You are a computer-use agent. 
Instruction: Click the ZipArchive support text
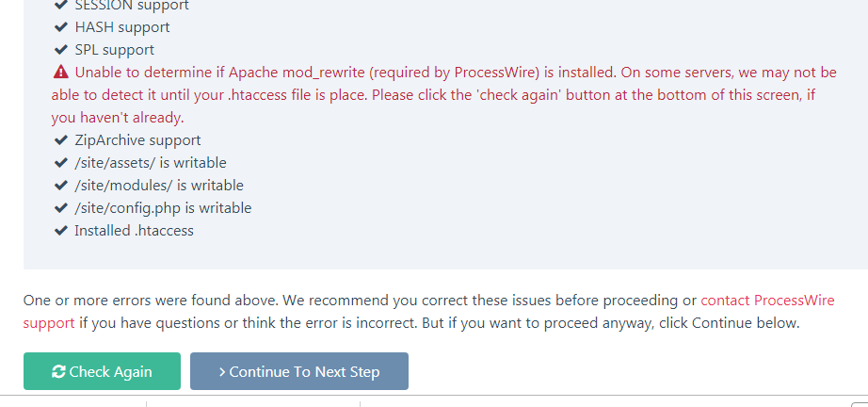[137, 140]
